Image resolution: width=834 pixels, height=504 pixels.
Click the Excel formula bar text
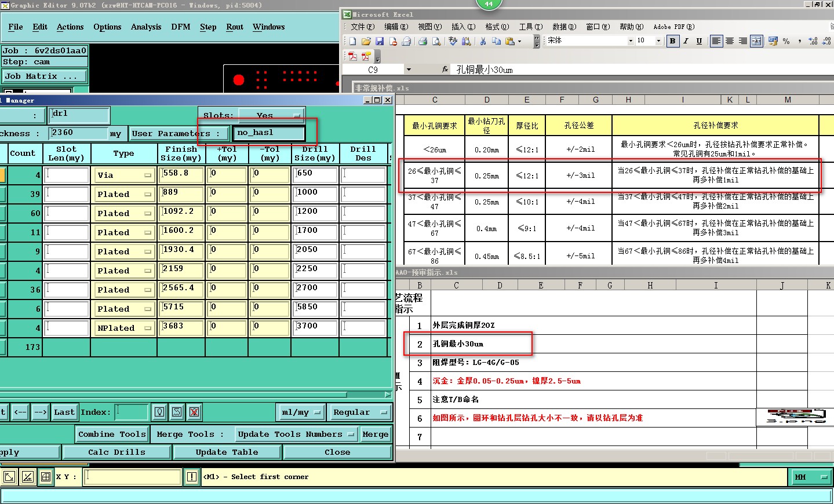coord(485,70)
